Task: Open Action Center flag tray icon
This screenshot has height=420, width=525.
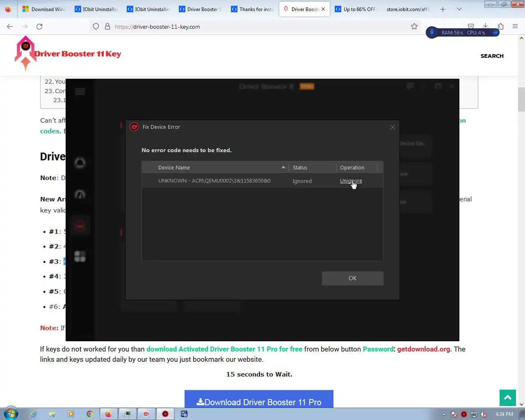Action: coord(454,414)
